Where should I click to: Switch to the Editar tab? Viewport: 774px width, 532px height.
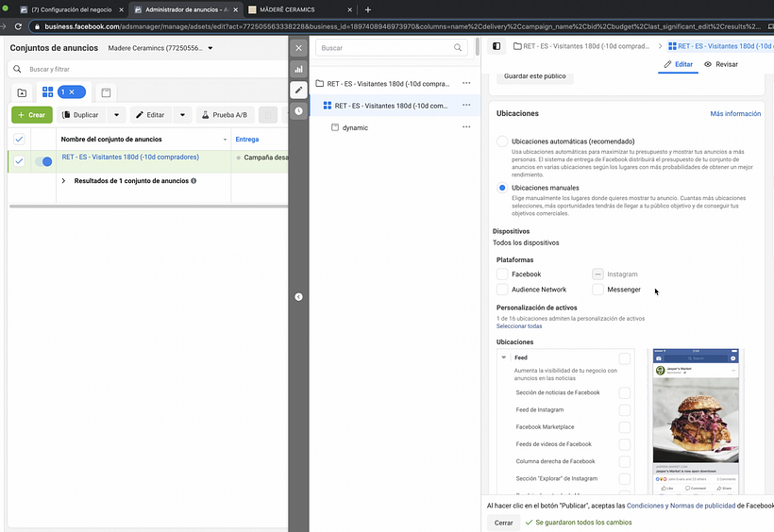[679, 64]
